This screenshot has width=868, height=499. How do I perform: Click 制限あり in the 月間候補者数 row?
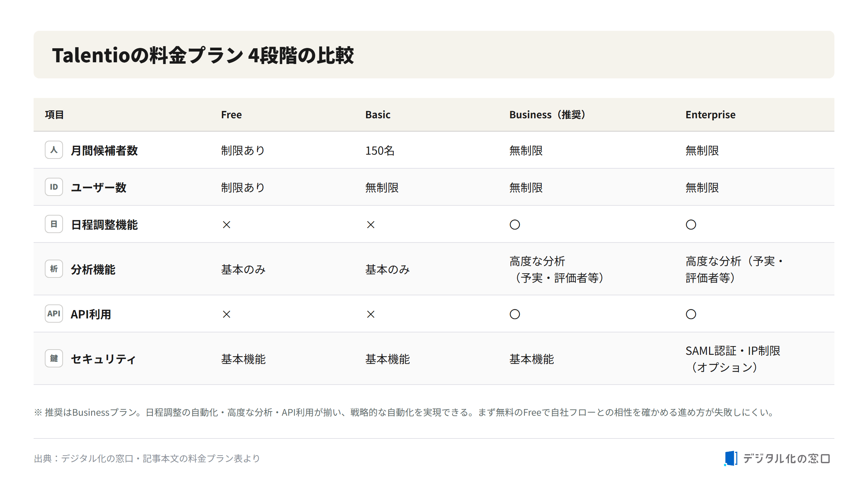tap(243, 151)
